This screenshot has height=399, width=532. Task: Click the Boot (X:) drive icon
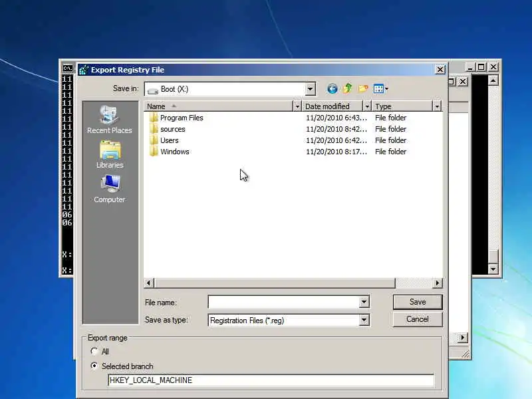(153, 90)
